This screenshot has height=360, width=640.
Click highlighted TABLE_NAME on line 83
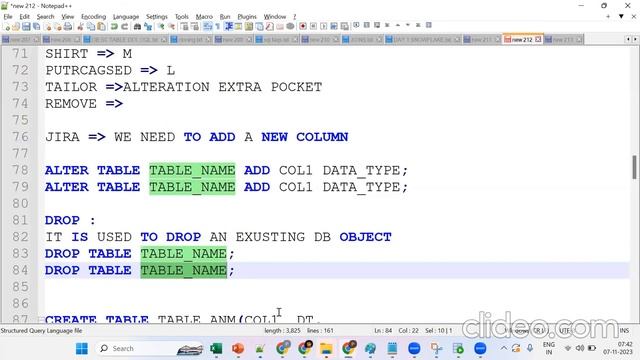[184, 253]
